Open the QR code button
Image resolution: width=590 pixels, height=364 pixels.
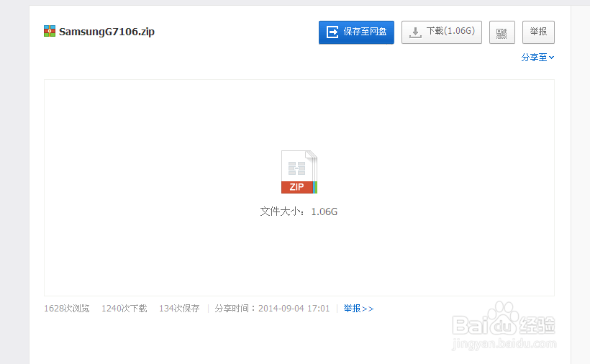(502, 32)
